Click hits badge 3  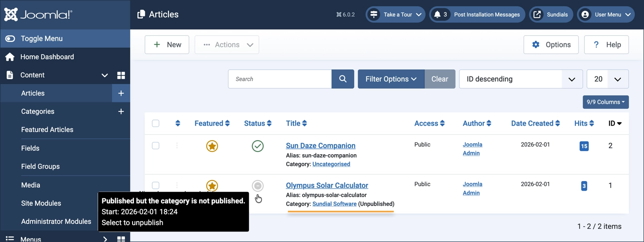(x=584, y=186)
